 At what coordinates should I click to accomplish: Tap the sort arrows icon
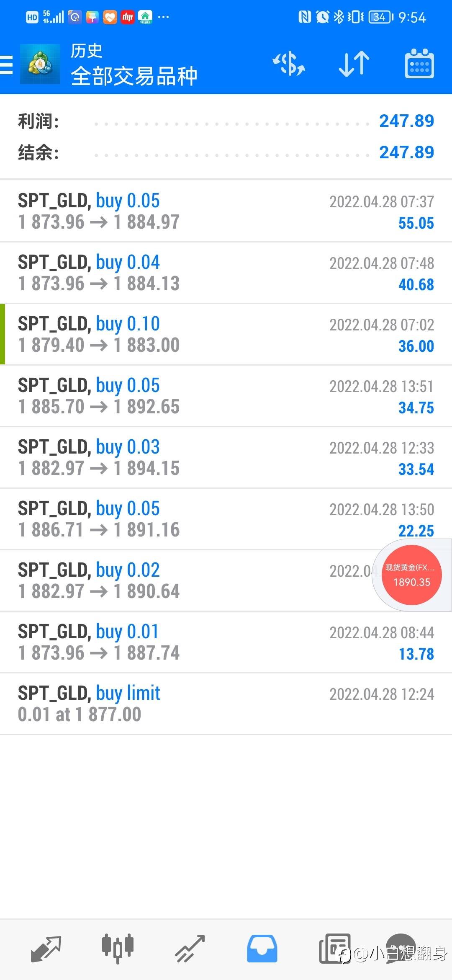click(x=354, y=64)
